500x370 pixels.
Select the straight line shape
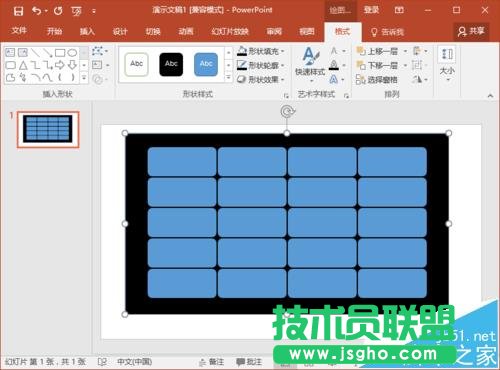(35, 53)
